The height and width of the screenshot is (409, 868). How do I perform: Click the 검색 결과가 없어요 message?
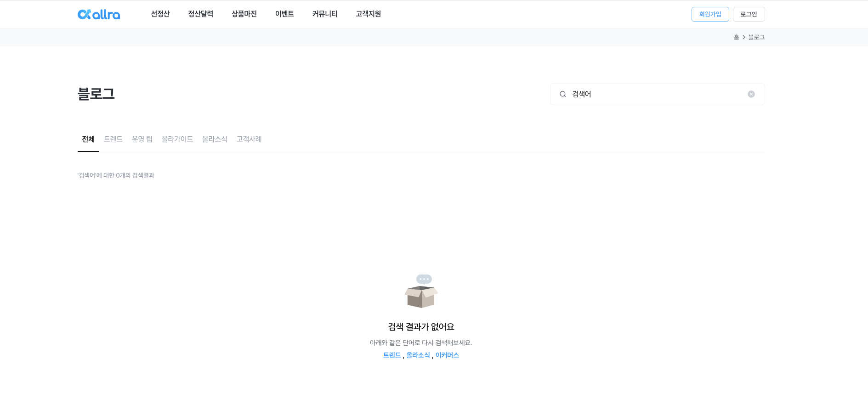click(421, 327)
